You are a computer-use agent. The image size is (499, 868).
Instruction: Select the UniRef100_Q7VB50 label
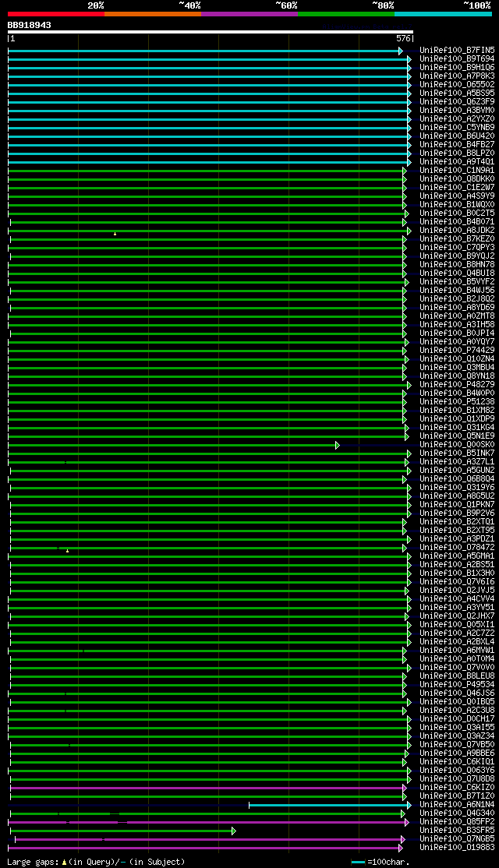point(457,745)
